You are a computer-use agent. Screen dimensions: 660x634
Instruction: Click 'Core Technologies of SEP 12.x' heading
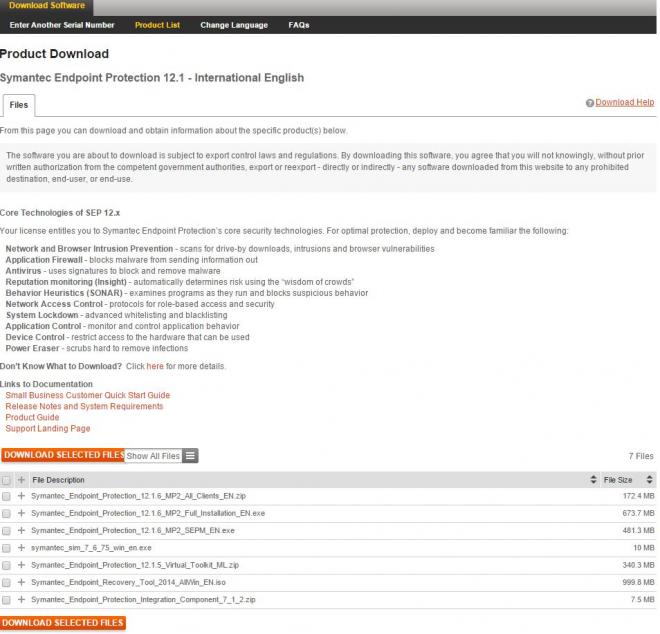pos(60,213)
